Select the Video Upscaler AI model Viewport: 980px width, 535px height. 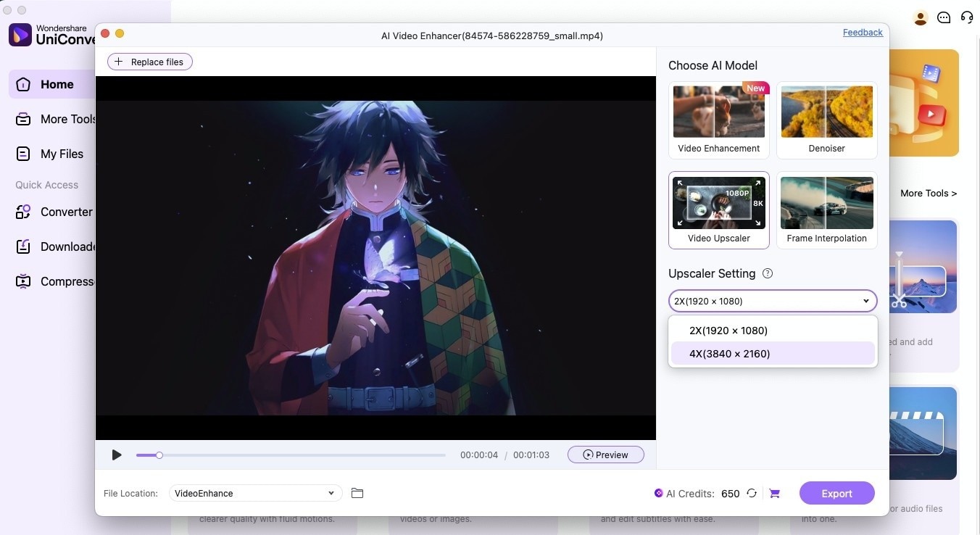pos(719,210)
